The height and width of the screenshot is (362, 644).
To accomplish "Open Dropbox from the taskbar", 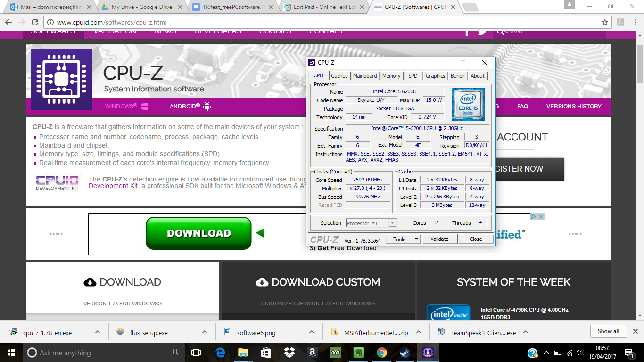I will point(289,353).
